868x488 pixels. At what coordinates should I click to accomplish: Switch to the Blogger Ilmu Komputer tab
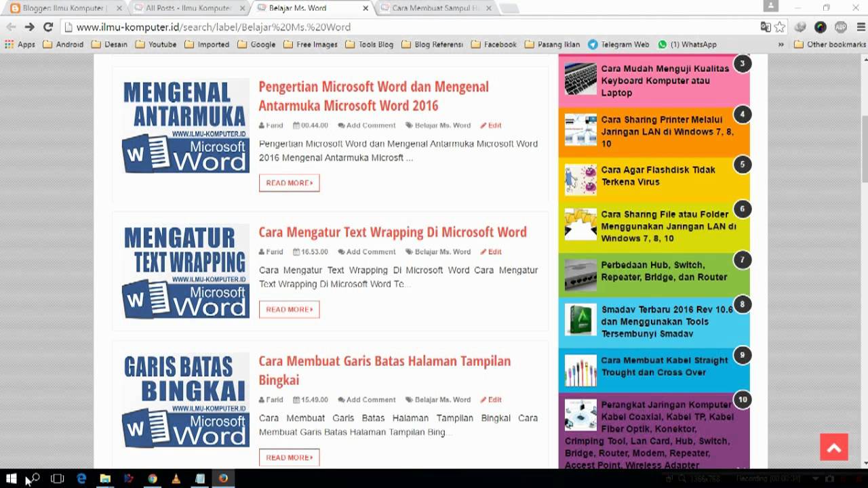64,8
